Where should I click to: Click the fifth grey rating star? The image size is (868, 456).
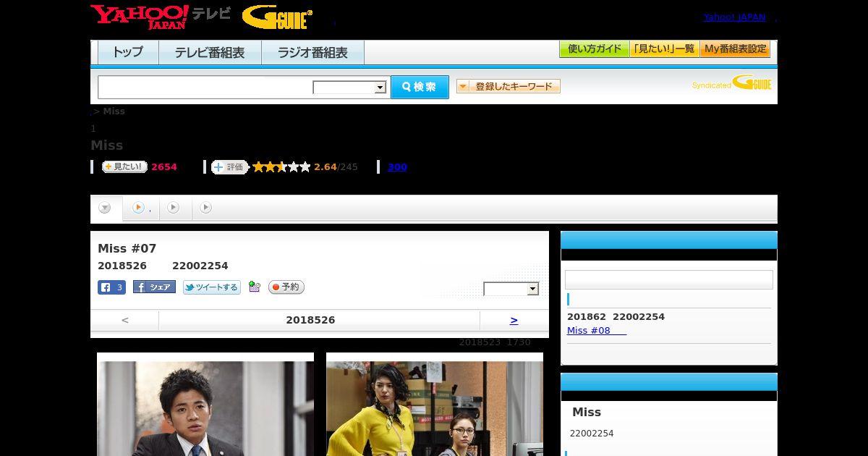tap(305, 167)
